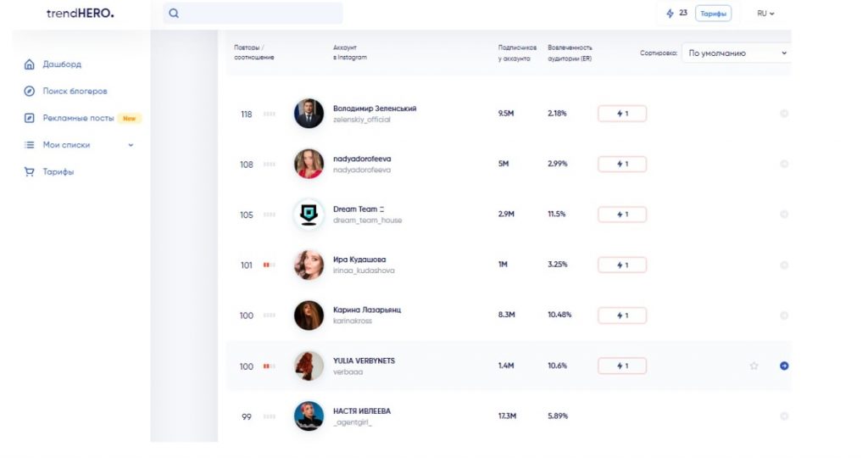868x458 pixels.
Task: Click the compass icon beside Поиск блогеров
Action: coord(30,91)
